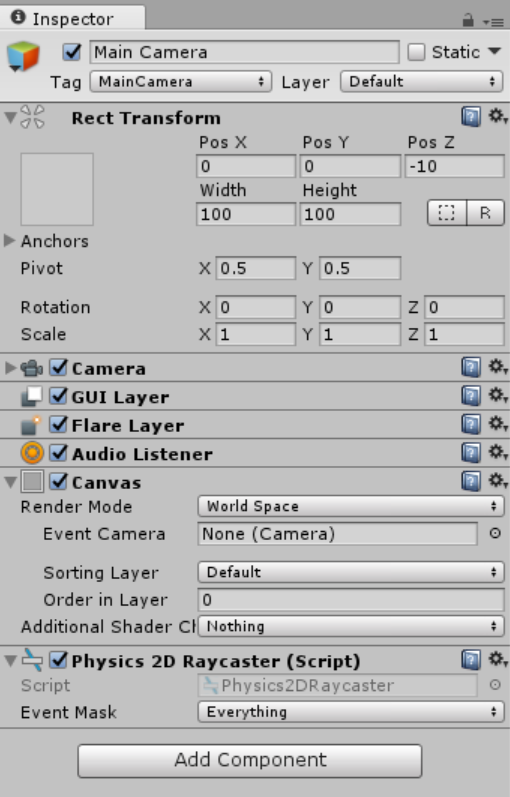Screen dimensions: 510x797
Task: Collapse the Canvas component
Action: (10, 482)
